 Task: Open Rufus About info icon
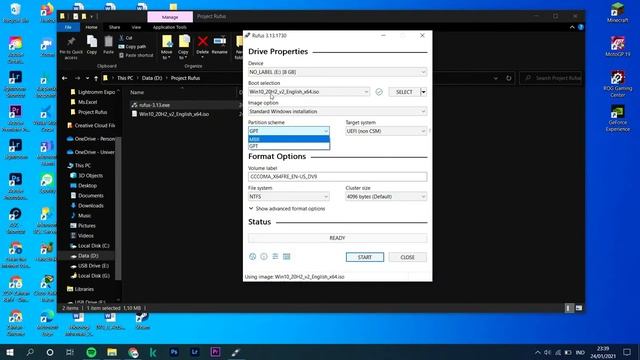[264, 257]
